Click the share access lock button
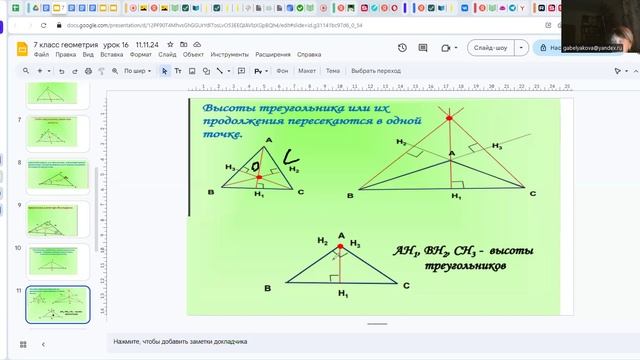 (x=548, y=48)
